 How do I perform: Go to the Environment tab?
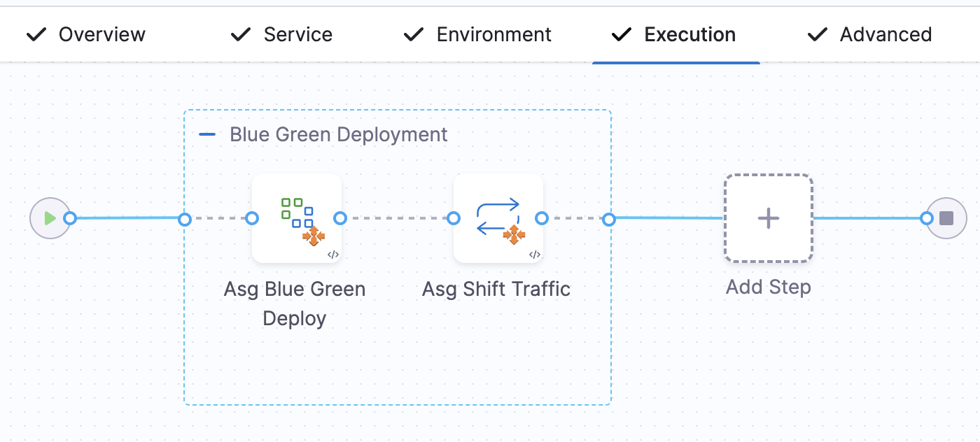point(478,34)
